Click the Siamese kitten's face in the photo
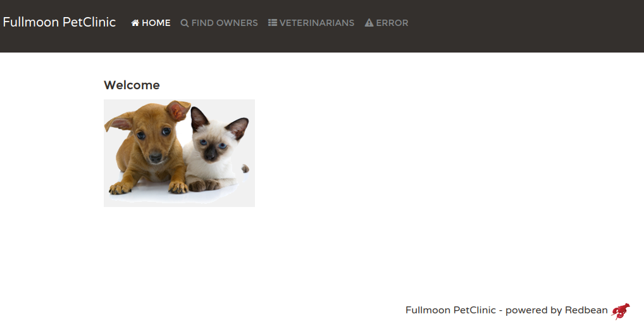 [213, 145]
